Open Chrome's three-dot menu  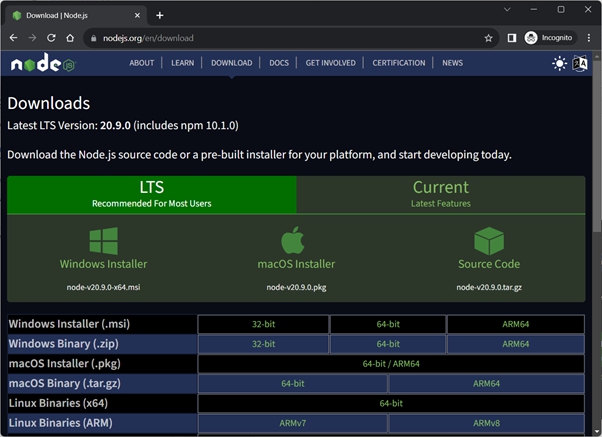click(588, 38)
